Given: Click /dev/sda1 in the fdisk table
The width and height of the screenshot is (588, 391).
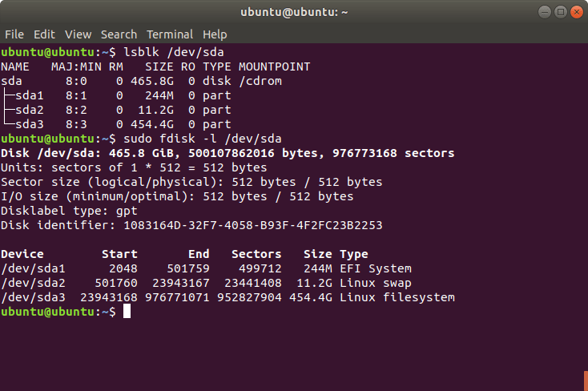Looking at the screenshot, I should pos(33,268).
